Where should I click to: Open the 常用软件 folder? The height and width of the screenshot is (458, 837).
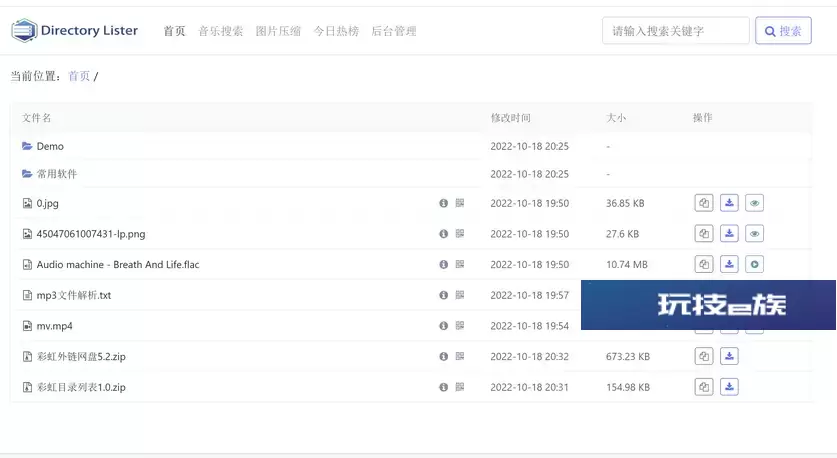pos(57,174)
